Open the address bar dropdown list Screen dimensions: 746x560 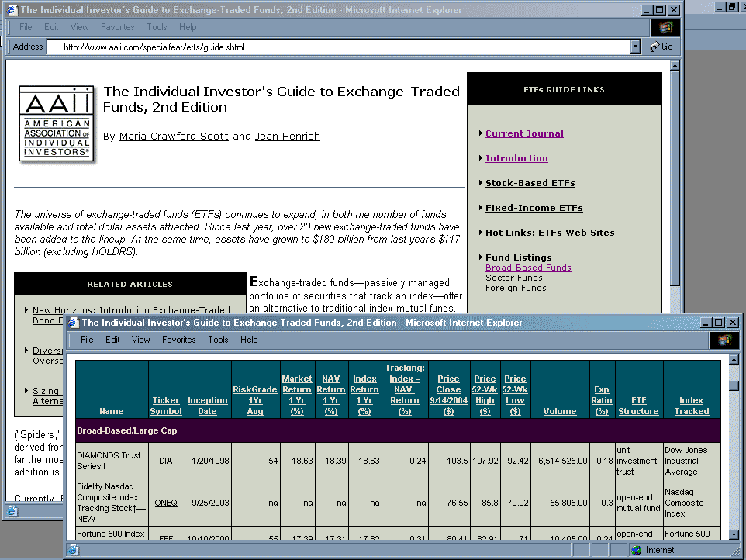(x=636, y=47)
